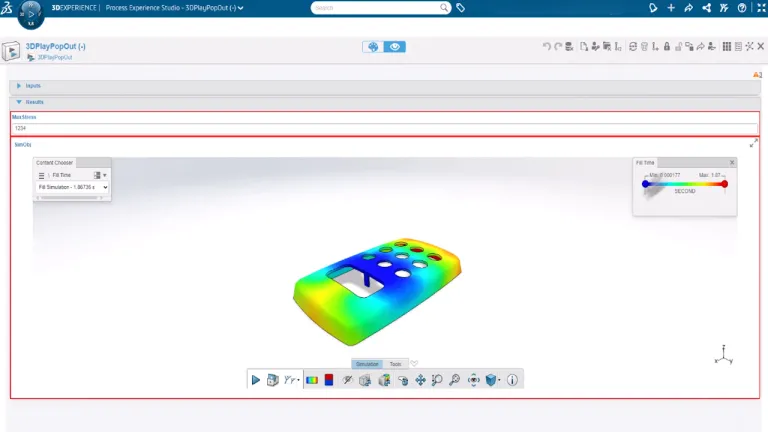Play the simulation animation

[256, 380]
